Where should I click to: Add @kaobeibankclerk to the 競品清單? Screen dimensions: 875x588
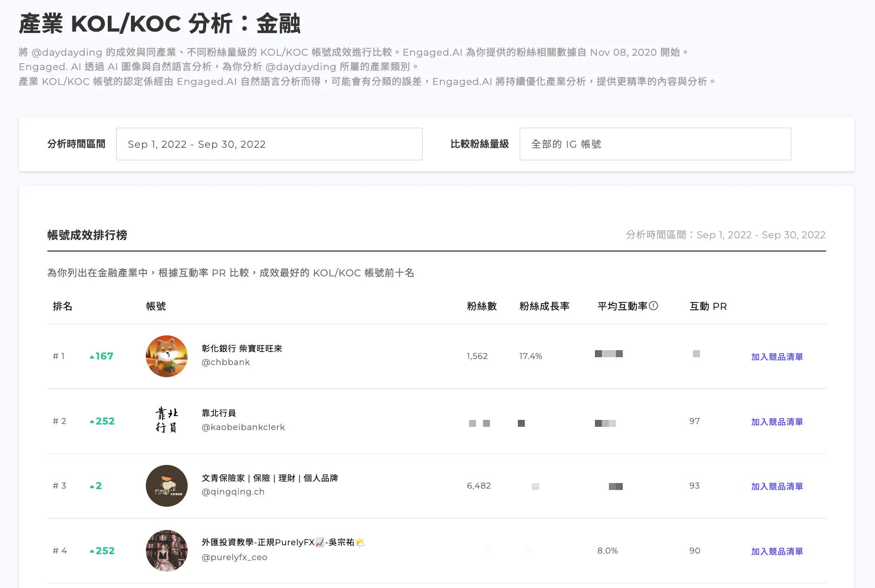pyautogui.click(x=777, y=422)
